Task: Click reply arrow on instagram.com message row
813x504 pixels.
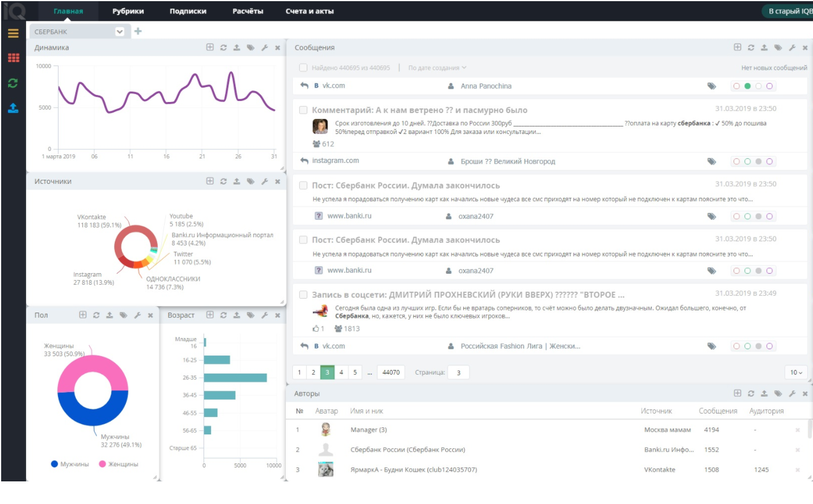Action: point(304,161)
